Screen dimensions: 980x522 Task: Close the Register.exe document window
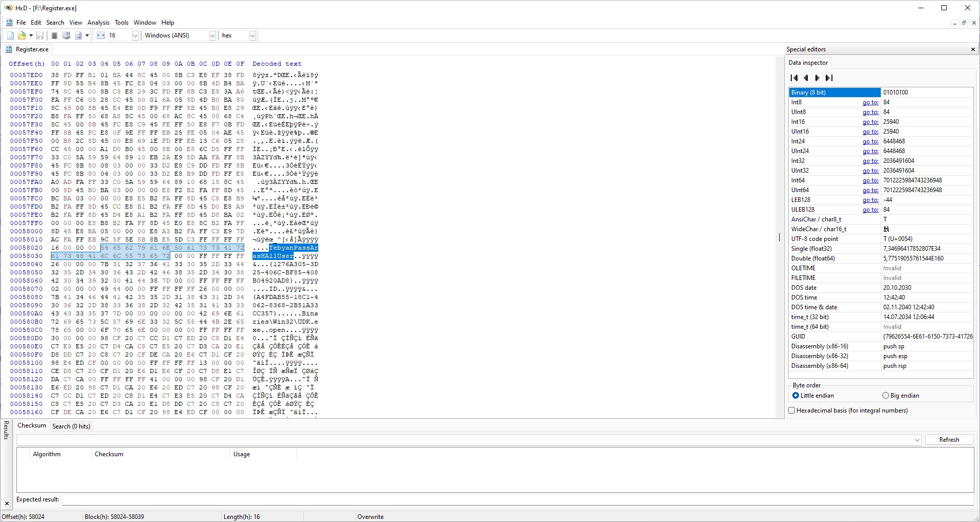click(974, 23)
